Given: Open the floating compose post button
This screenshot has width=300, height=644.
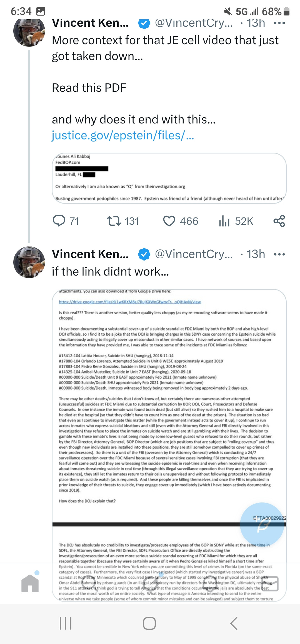Looking at the screenshot, I should [262, 524].
